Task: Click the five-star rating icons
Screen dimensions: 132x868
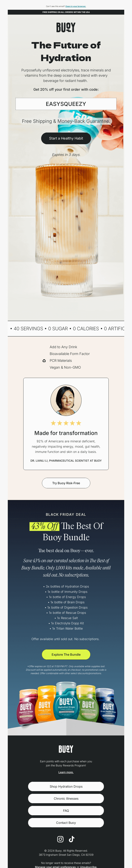Action: [66, 423]
